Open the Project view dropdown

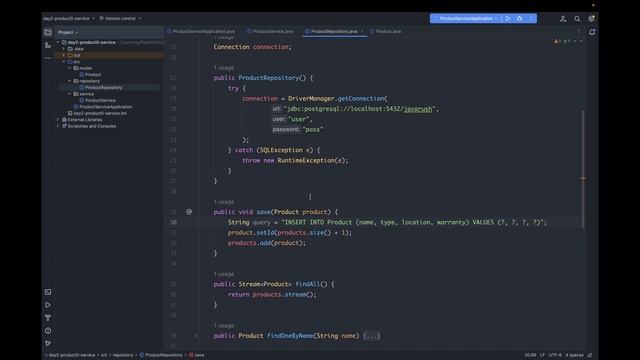click(x=68, y=32)
